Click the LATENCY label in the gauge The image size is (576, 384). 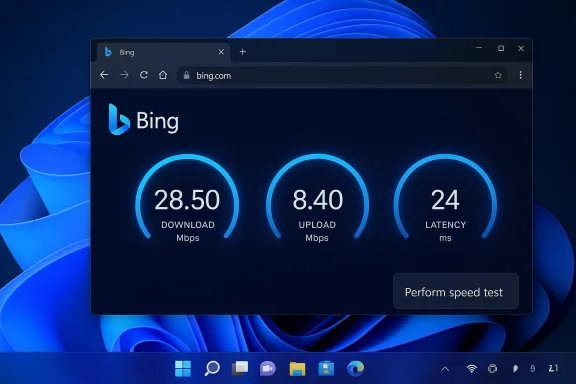pos(446,225)
